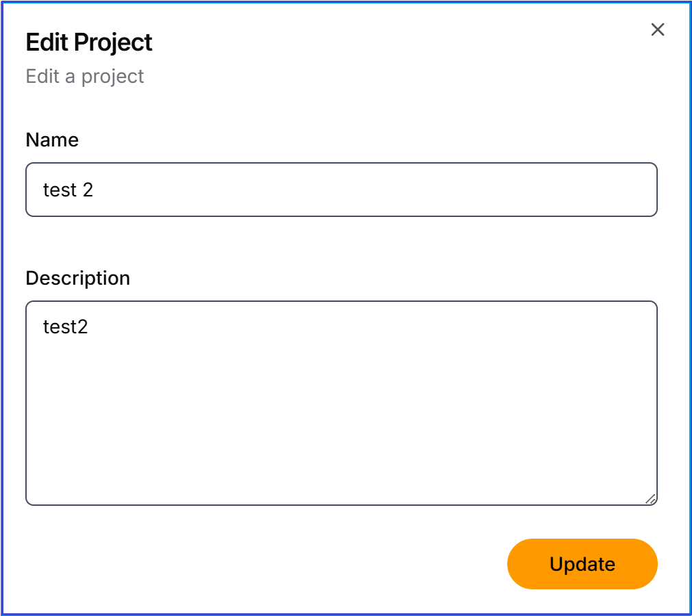
Task: Click the textarea resize grip handle
Action: pyautogui.click(x=650, y=499)
